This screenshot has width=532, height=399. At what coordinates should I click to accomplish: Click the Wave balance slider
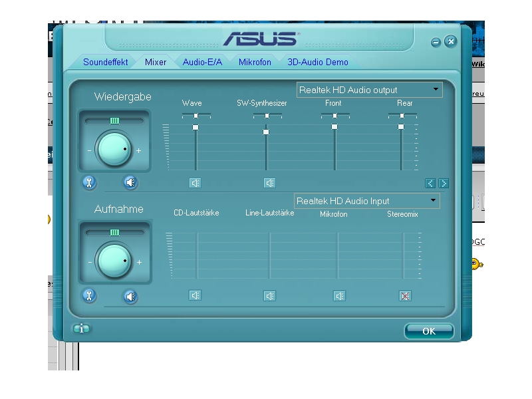tap(196, 116)
